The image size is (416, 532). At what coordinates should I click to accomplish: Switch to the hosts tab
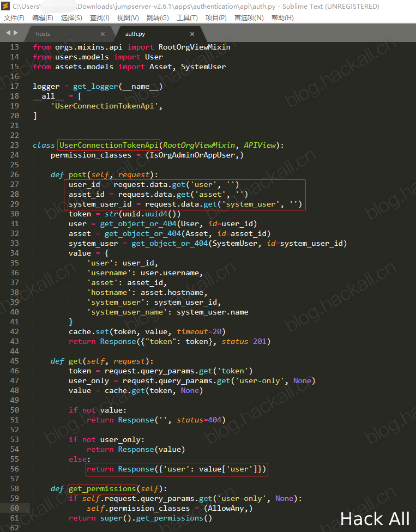pyautogui.click(x=43, y=34)
